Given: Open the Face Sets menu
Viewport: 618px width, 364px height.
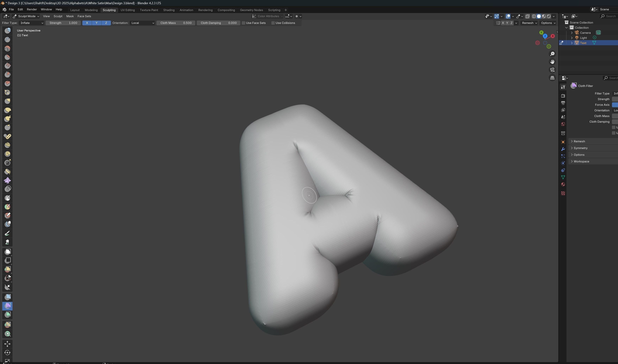Looking at the screenshot, I should coord(84,16).
